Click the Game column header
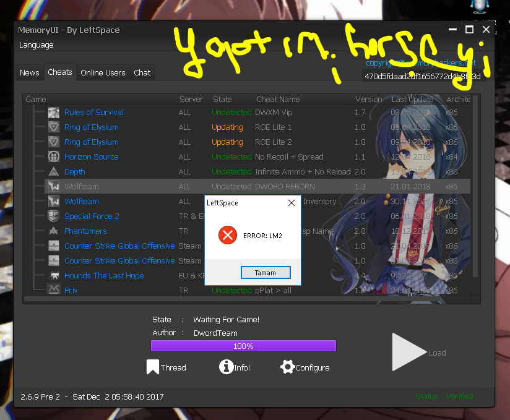Viewport: 510px width, 420px height. [36, 100]
